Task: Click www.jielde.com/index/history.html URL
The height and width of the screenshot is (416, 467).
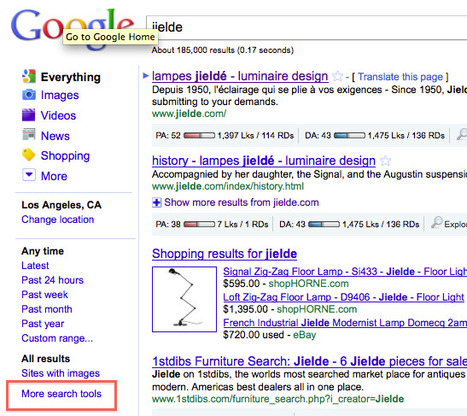Action: [x=228, y=186]
